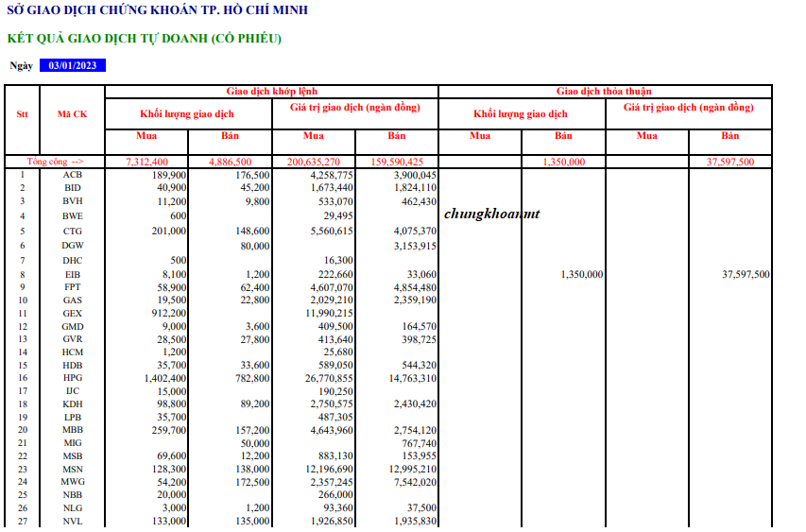Select the NLG stock code

[73, 507]
